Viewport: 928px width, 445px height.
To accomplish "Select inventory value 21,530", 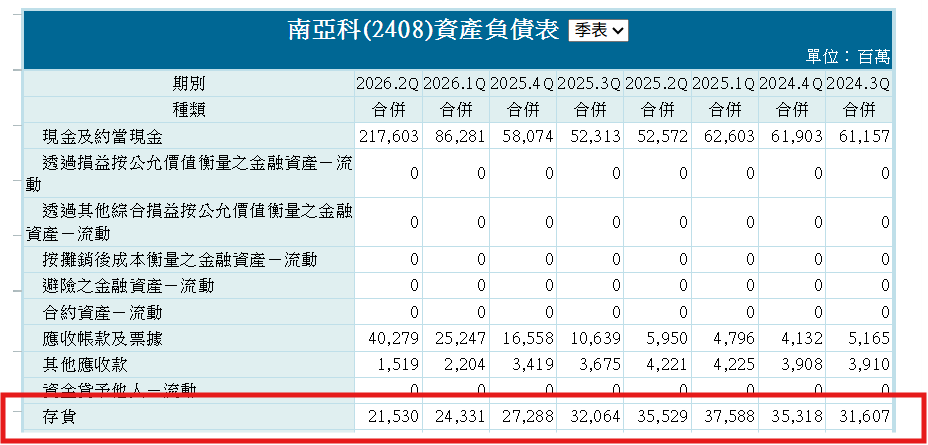I will click(393, 417).
